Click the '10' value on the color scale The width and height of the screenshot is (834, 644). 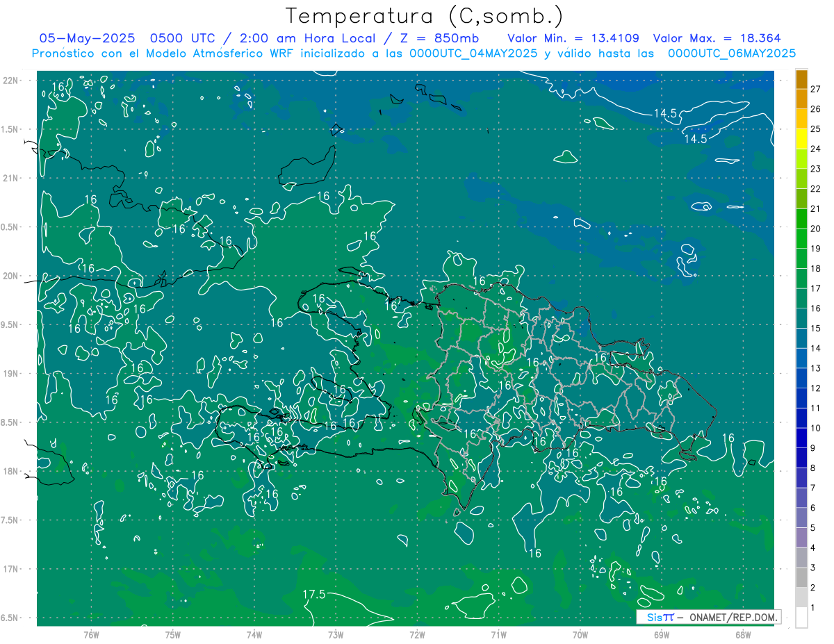(816, 428)
